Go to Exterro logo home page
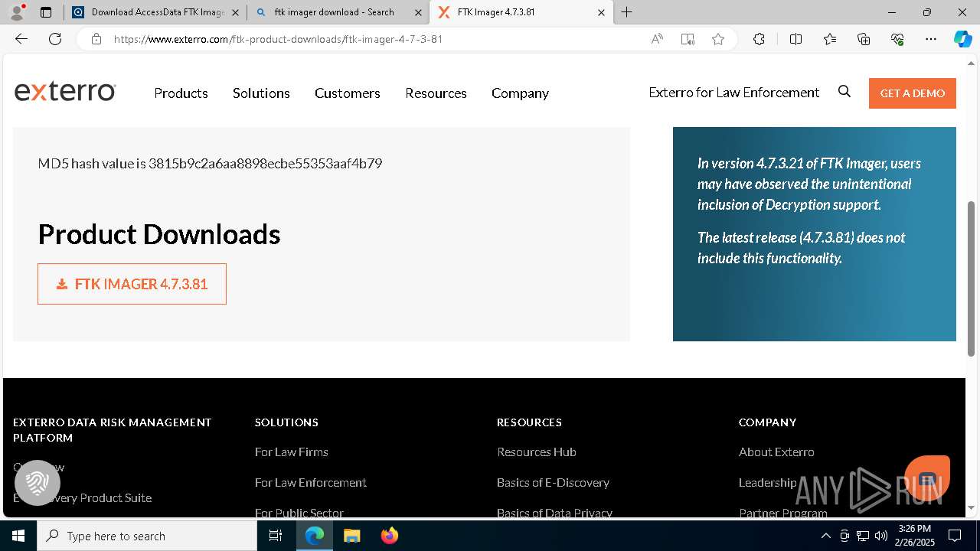The height and width of the screenshot is (551, 980). [65, 92]
